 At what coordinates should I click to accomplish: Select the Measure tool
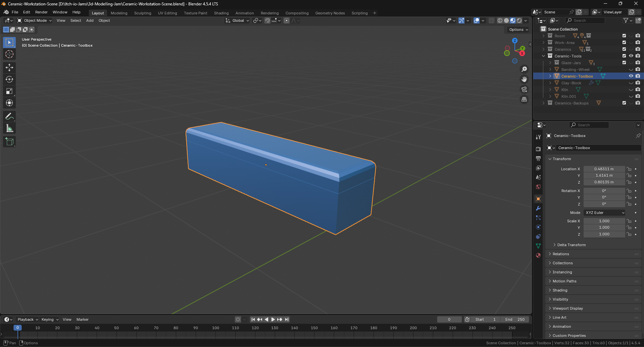[x=9, y=128]
